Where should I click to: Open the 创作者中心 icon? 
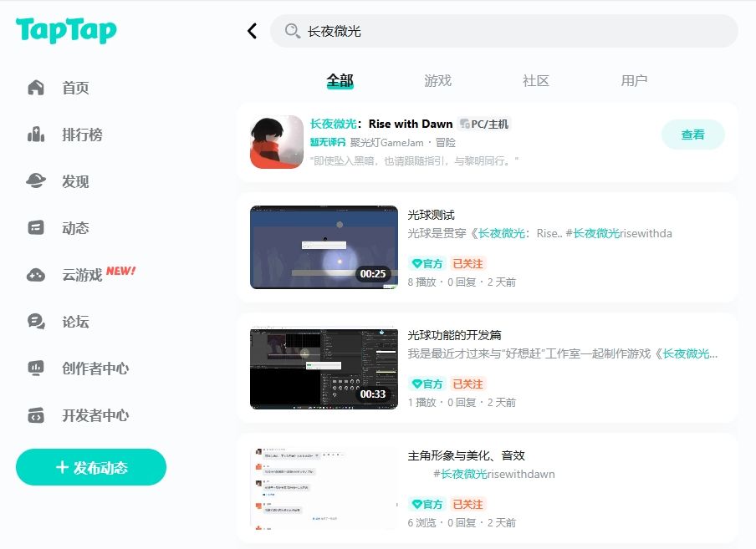click(x=36, y=369)
